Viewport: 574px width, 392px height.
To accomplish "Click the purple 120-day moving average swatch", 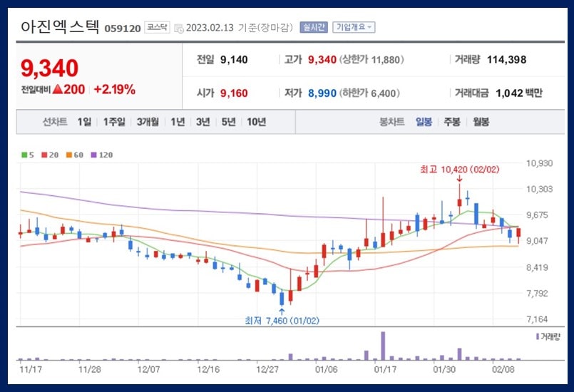I will click(93, 155).
